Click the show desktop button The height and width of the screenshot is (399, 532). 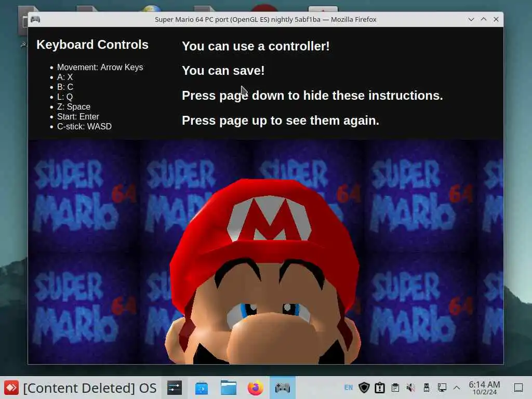click(518, 388)
